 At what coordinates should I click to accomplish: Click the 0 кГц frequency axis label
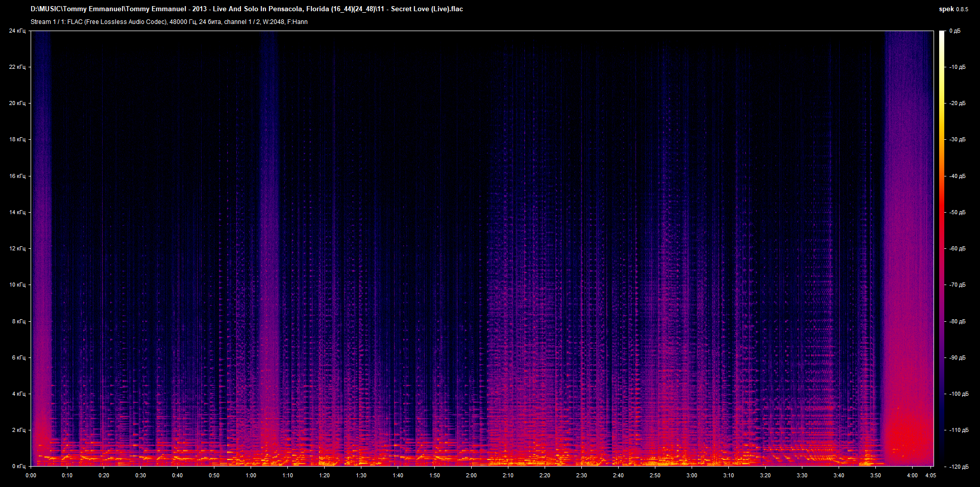[x=18, y=467]
